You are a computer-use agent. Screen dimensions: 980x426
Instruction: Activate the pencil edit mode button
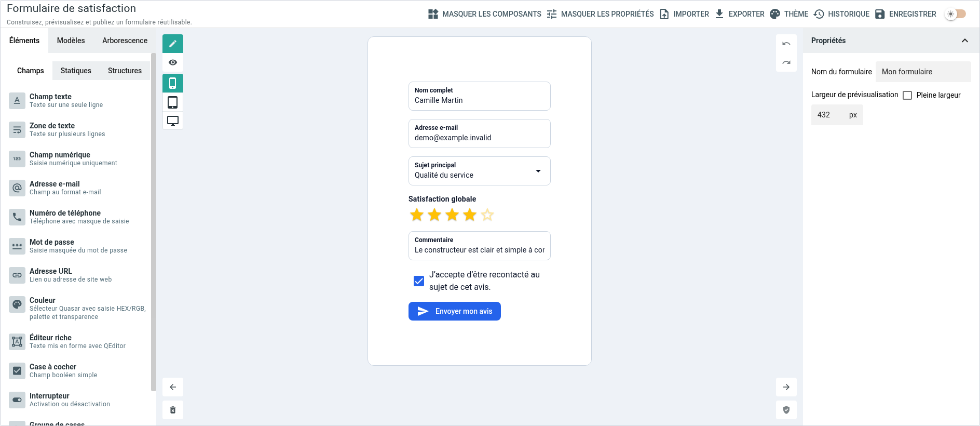pos(173,44)
